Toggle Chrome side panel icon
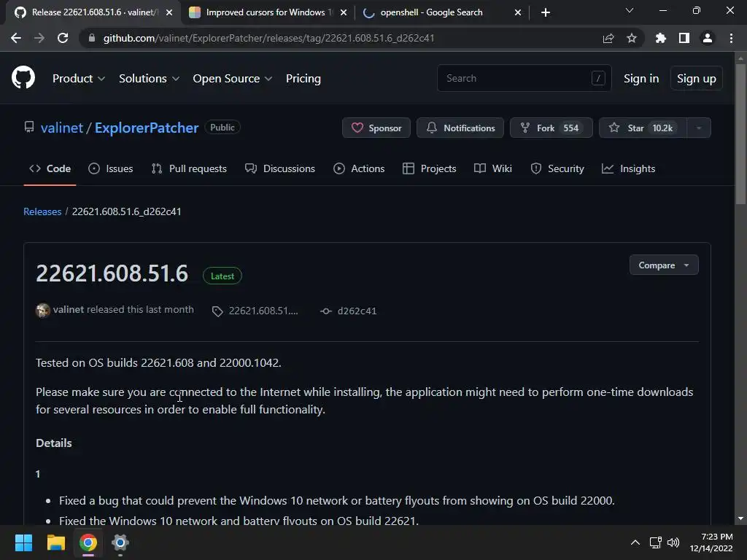The width and height of the screenshot is (747, 560). pos(684,38)
